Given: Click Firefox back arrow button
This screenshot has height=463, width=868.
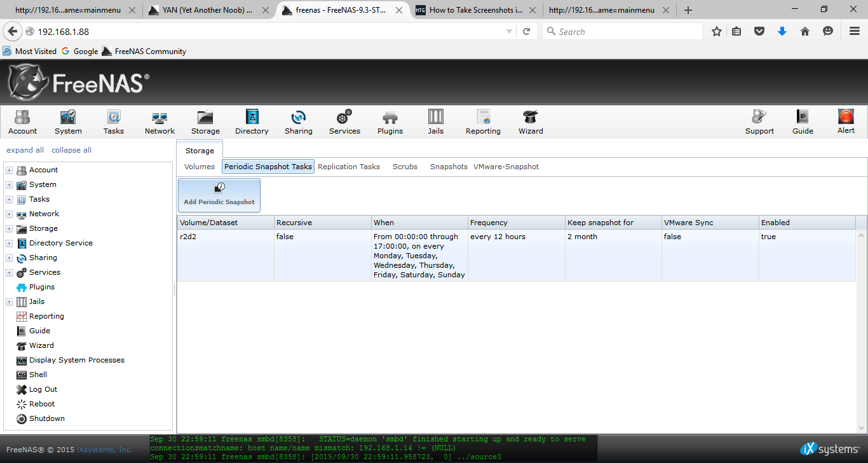Looking at the screenshot, I should click(12, 31).
